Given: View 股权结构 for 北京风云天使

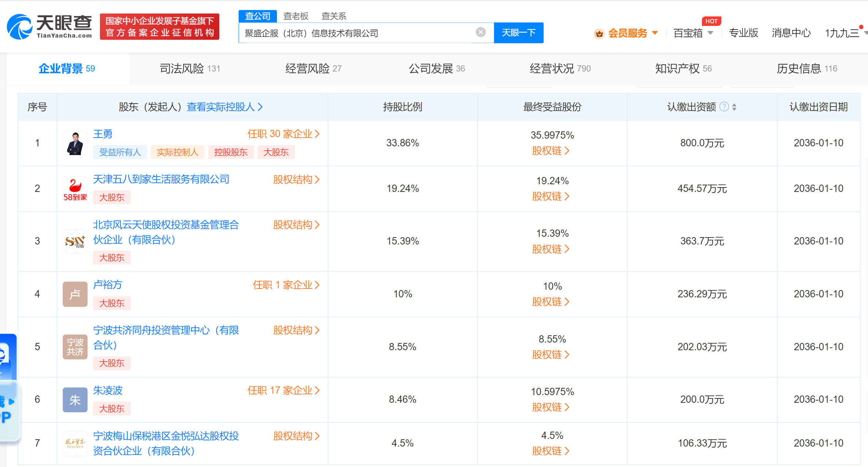Looking at the screenshot, I should [296, 225].
